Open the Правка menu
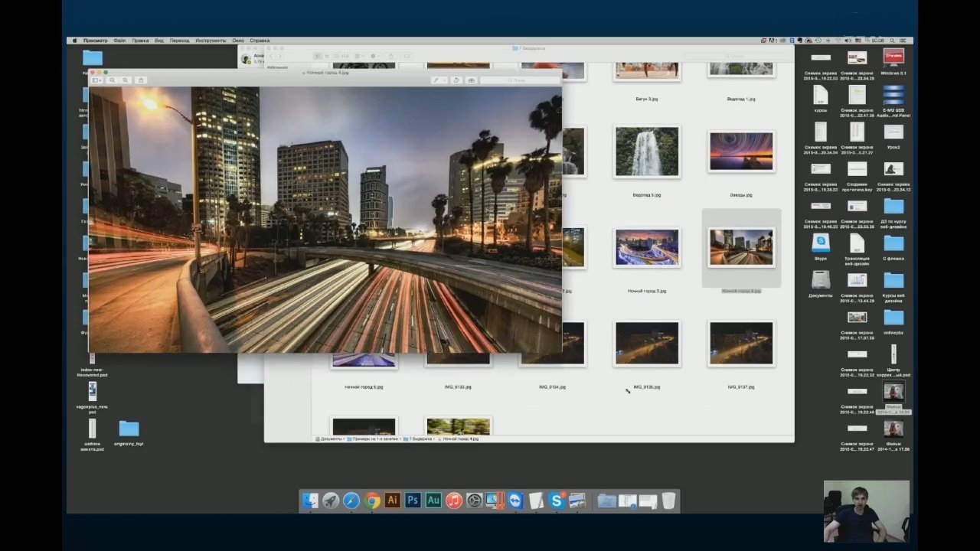 [x=140, y=41]
